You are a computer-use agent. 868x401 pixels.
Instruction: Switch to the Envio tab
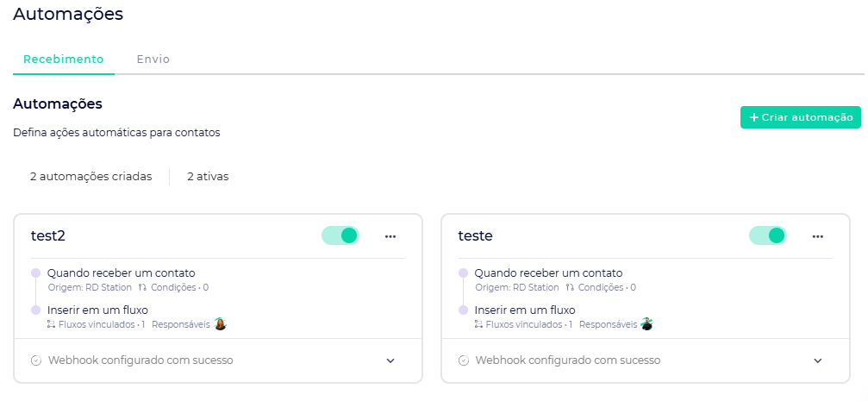tap(153, 60)
